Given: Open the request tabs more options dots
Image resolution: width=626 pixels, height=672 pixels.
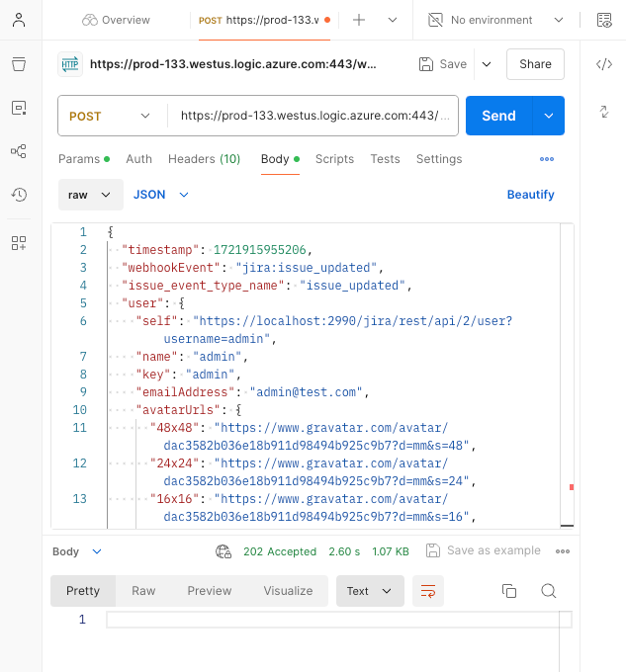Looking at the screenshot, I should click(547, 159).
